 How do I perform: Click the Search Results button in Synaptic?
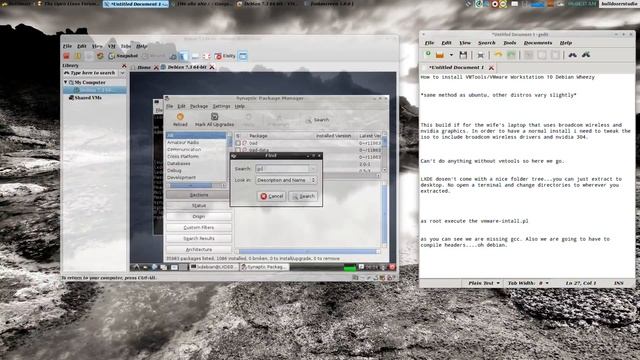click(199, 238)
